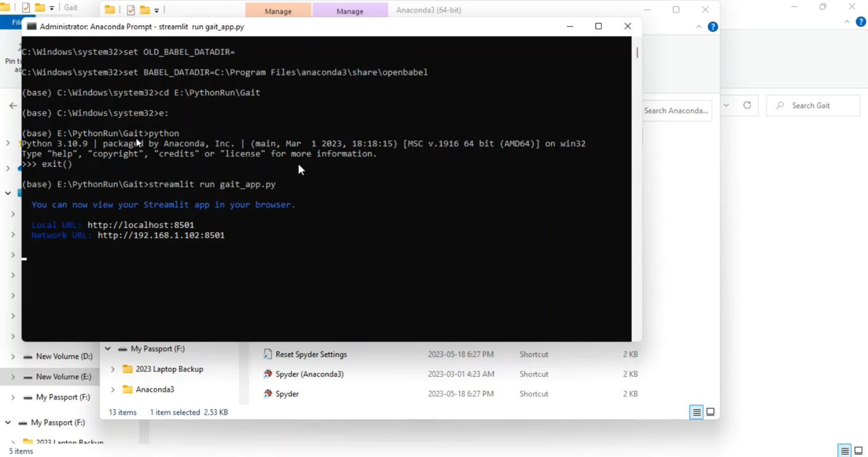This screenshot has height=457, width=868.
Task: Click the Anaconda Prompt title bar icon
Action: click(x=31, y=27)
